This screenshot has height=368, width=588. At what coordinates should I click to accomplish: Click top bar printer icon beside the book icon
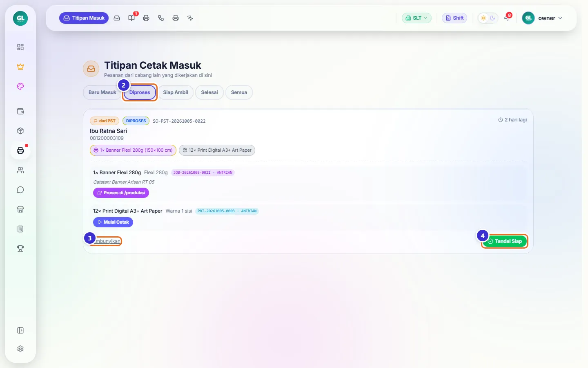click(x=146, y=18)
